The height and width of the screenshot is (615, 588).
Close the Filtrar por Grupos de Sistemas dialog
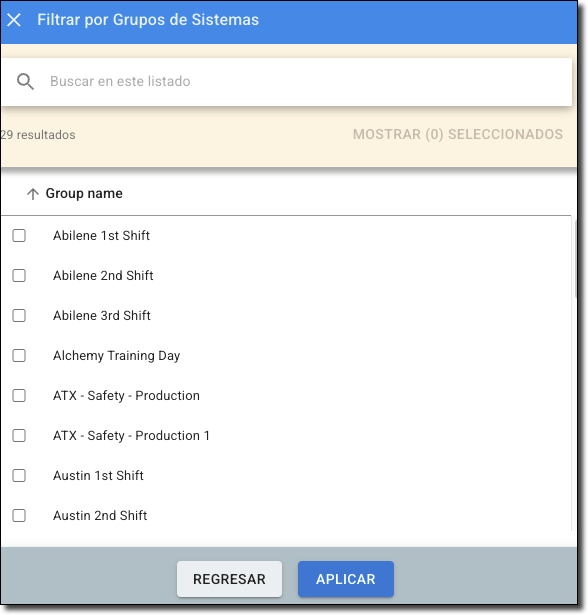click(14, 20)
